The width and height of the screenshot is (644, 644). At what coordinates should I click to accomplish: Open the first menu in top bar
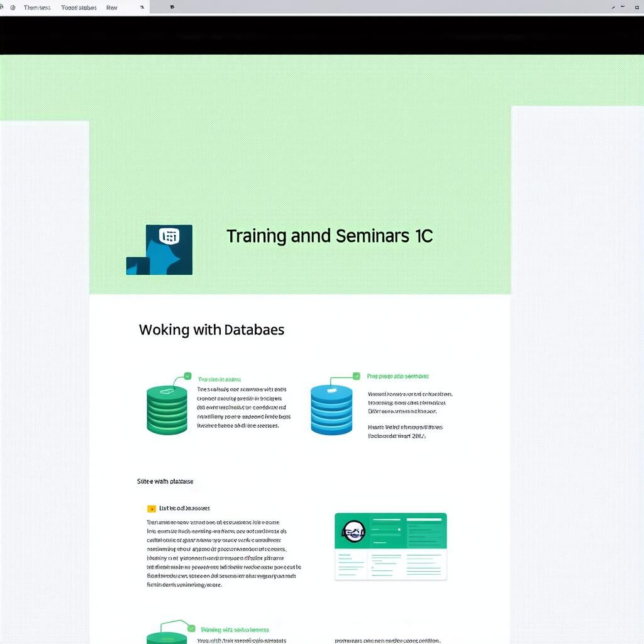pos(36,8)
